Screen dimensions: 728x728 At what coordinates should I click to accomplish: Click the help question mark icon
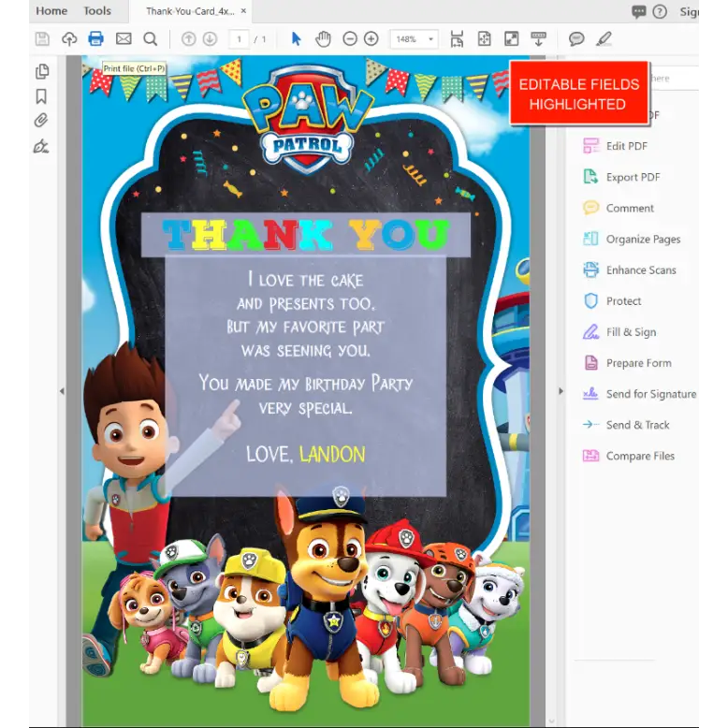(660, 11)
